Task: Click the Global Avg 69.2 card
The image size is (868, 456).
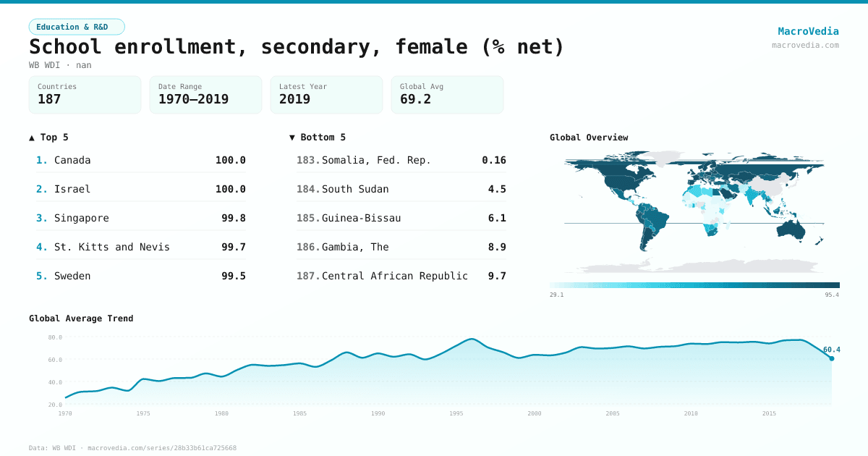Action: [447, 95]
